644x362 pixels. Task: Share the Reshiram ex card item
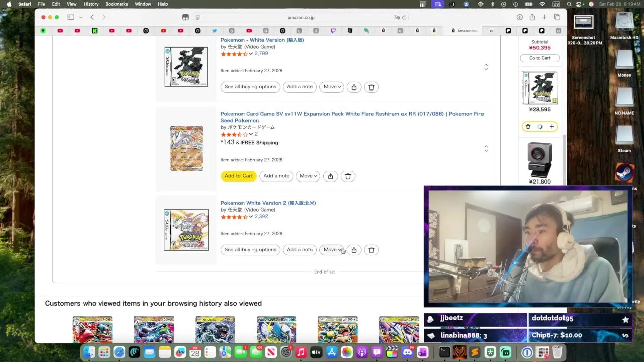click(330, 176)
